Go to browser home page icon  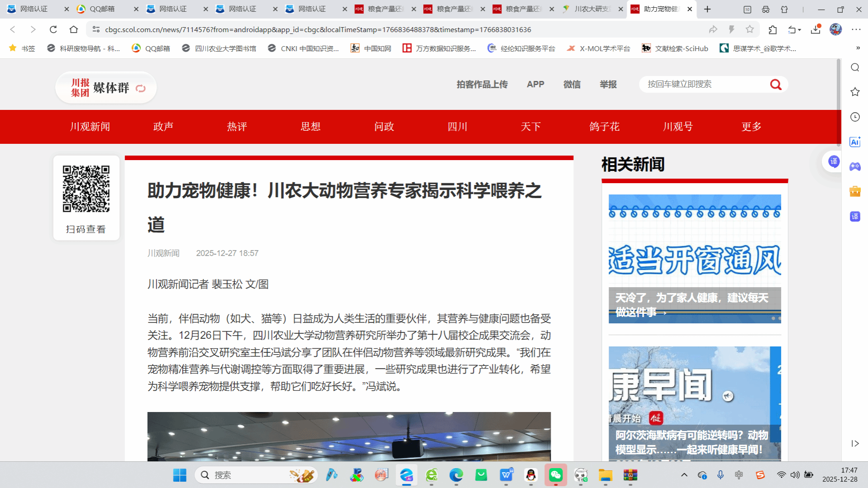point(74,29)
